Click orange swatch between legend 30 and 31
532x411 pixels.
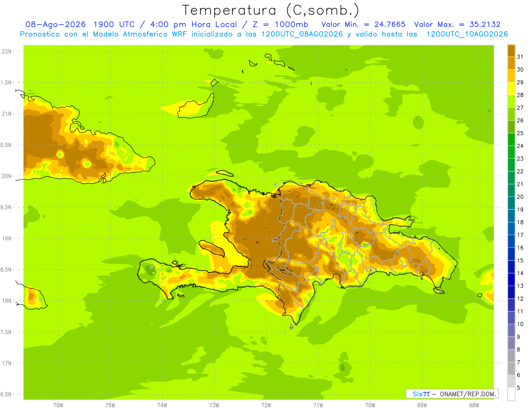[x=511, y=63]
